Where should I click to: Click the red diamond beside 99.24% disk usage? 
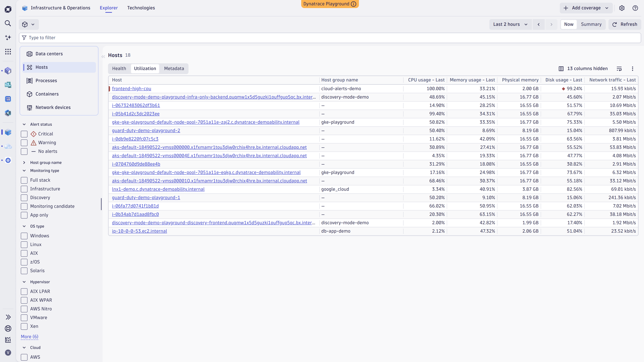point(563,89)
